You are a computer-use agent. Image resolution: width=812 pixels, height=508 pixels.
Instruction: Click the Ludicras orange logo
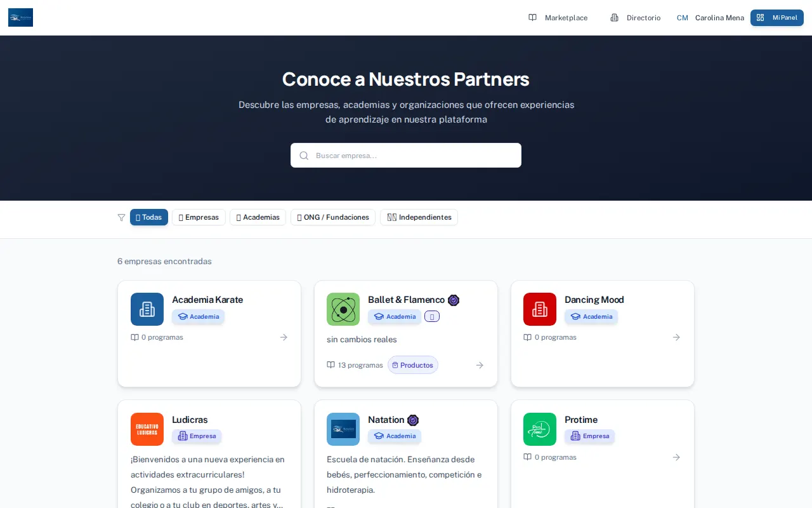click(x=147, y=429)
